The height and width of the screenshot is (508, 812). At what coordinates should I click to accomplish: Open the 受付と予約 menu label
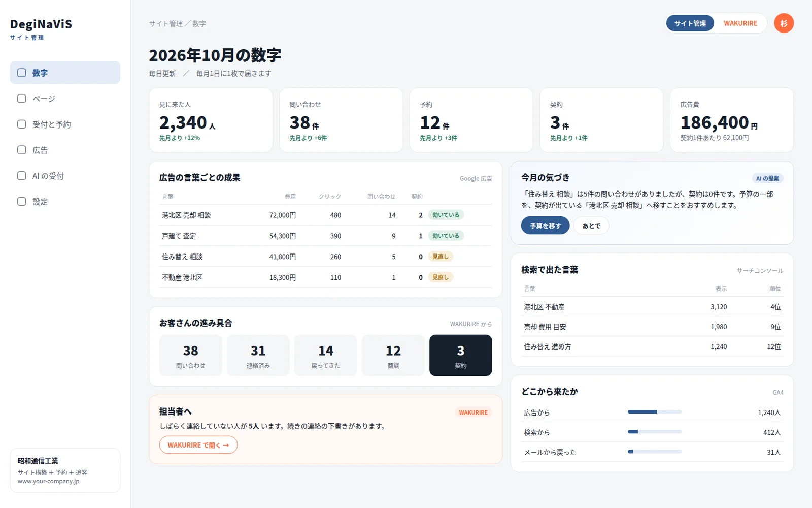[x=52, y=124]
